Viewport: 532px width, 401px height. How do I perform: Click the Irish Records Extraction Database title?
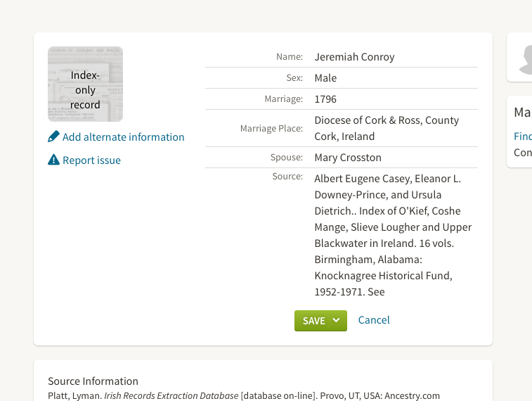pos(171,396)
